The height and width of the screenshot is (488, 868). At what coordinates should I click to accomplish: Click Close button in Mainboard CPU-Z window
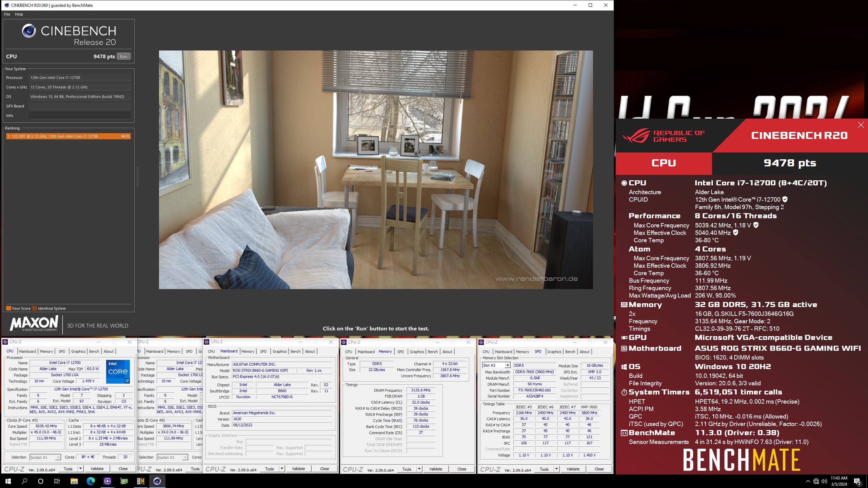(x=324, y=469)
